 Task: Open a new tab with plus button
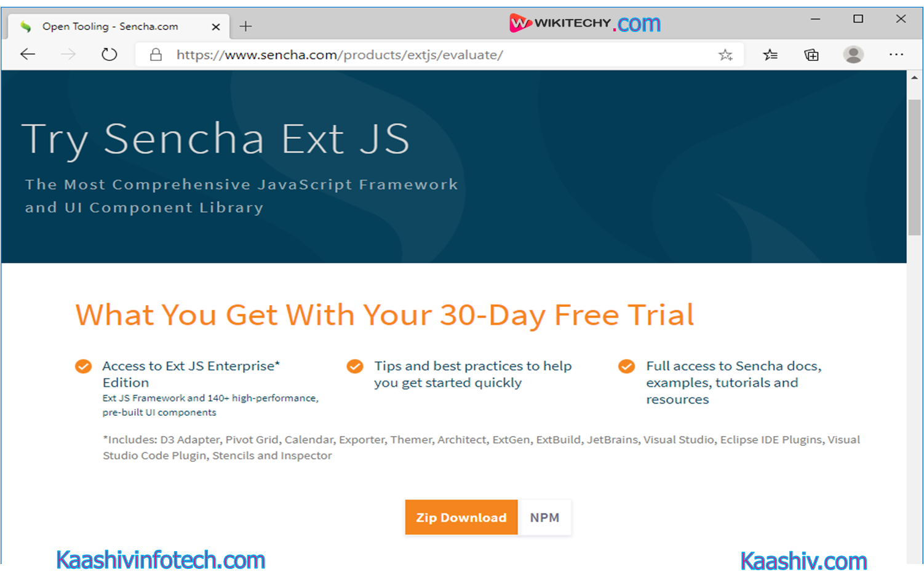click(245, 26)
